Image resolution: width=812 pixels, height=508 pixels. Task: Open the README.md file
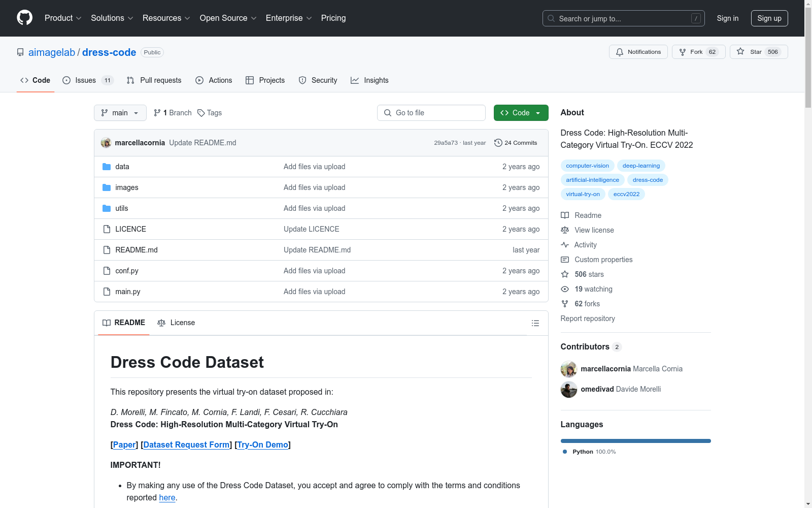pos(136,250)
